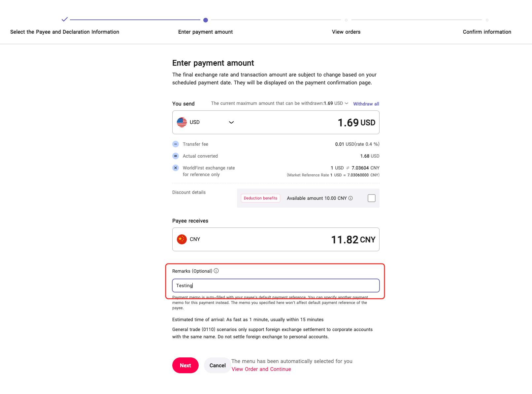
Task: Click the US flag currency icon
Action: point(182,122)
